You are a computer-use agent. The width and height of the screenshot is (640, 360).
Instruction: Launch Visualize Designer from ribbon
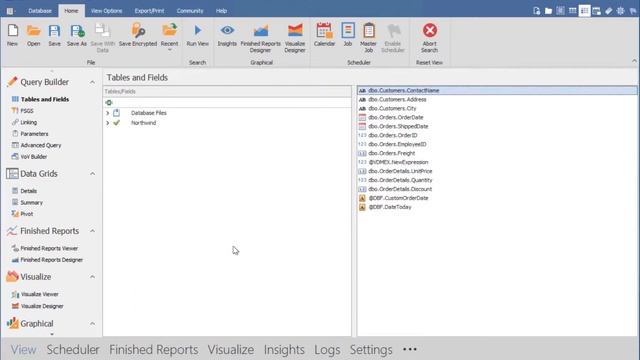click(x=295, y=38)
